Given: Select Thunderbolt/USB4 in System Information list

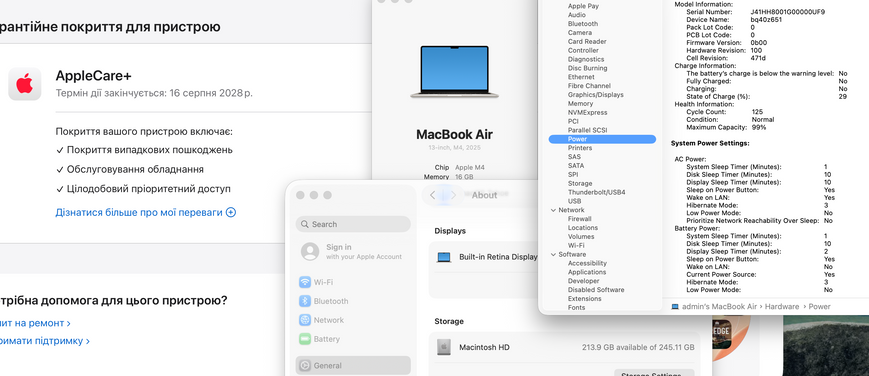Looking at the screenshot, I should click(x=596, y=192).
